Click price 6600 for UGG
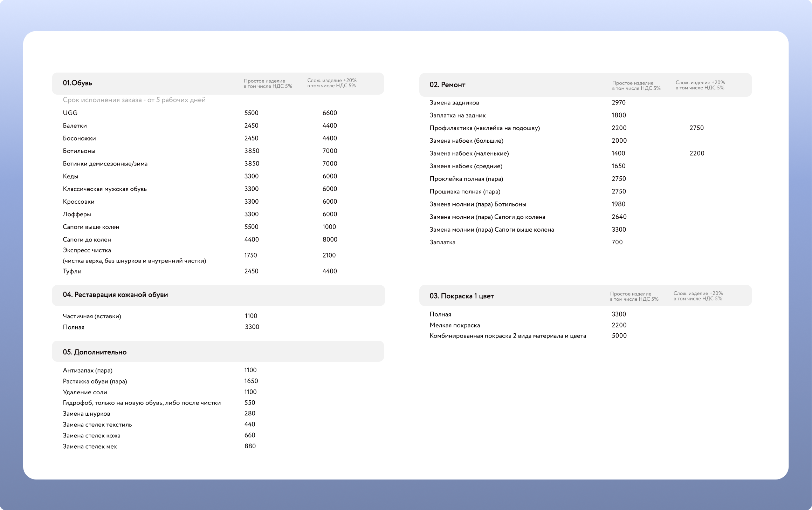The image size is (812, 510). tap(329, 113)
